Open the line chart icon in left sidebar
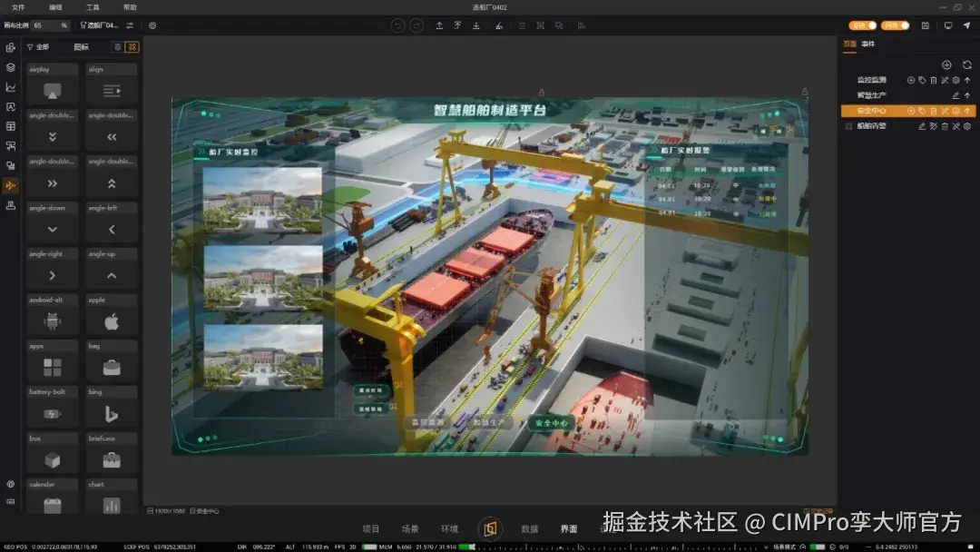980x552 pixels. 11,87
